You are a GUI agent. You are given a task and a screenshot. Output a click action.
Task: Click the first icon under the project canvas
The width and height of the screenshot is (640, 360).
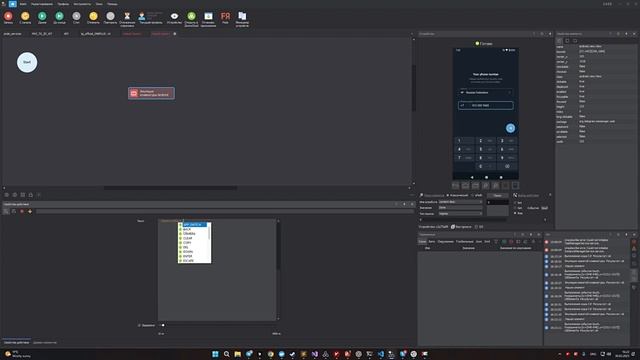point(7,195)
